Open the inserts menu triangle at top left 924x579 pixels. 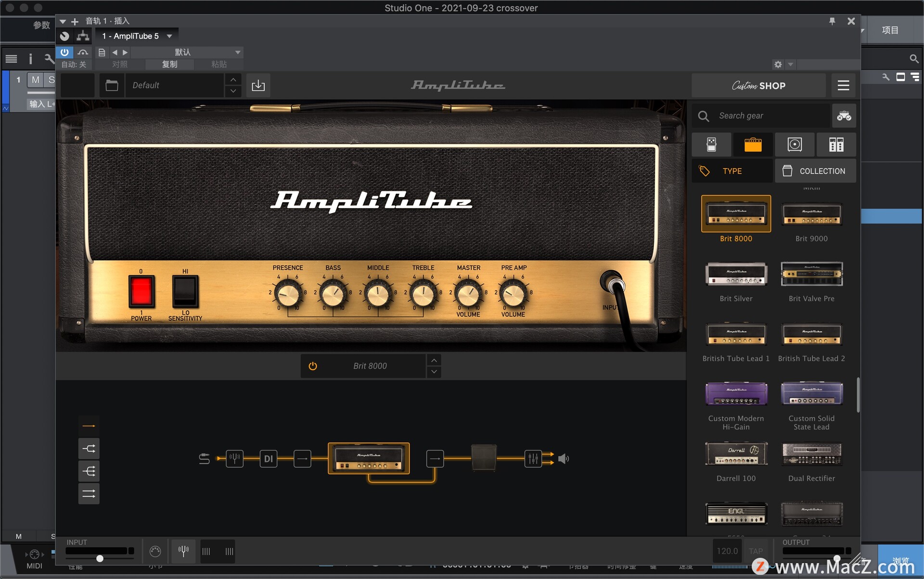(x=63, y=21)
